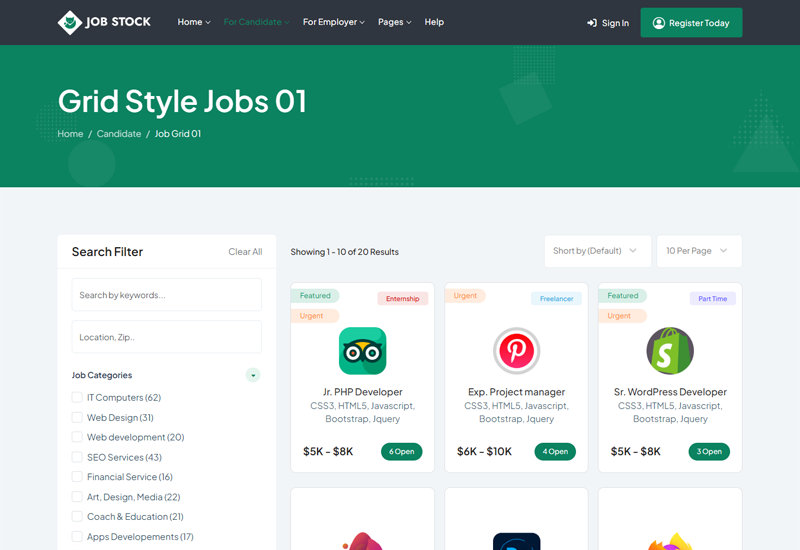Screen dimensions: 800x550
Task: Click the Job Stock logo
Action: pos(104,22)
